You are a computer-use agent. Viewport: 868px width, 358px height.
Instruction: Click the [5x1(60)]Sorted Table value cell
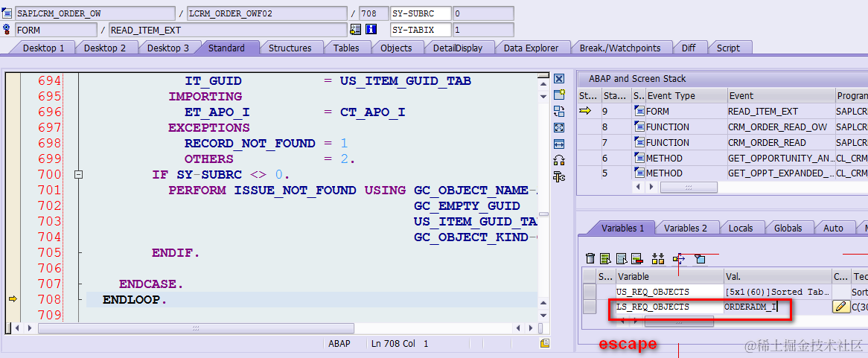(777, 292)
